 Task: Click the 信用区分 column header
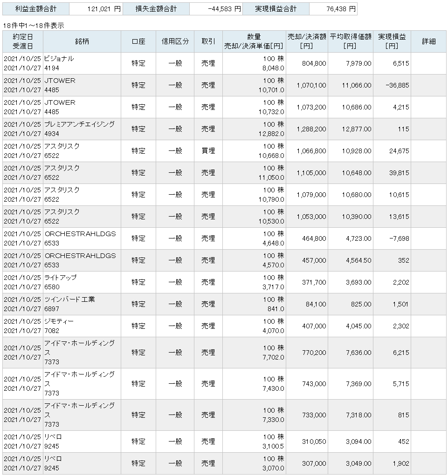[x=175, y=41]
